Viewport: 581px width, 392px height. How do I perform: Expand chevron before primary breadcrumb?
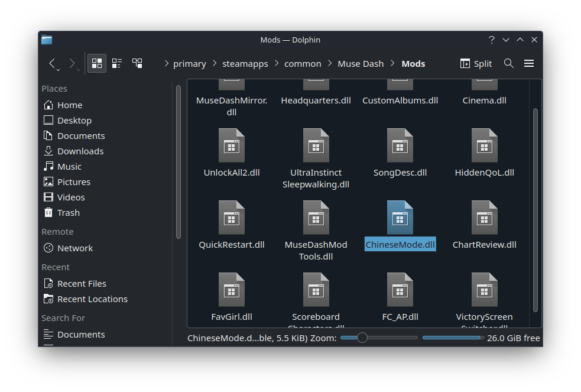click(166, 64)
